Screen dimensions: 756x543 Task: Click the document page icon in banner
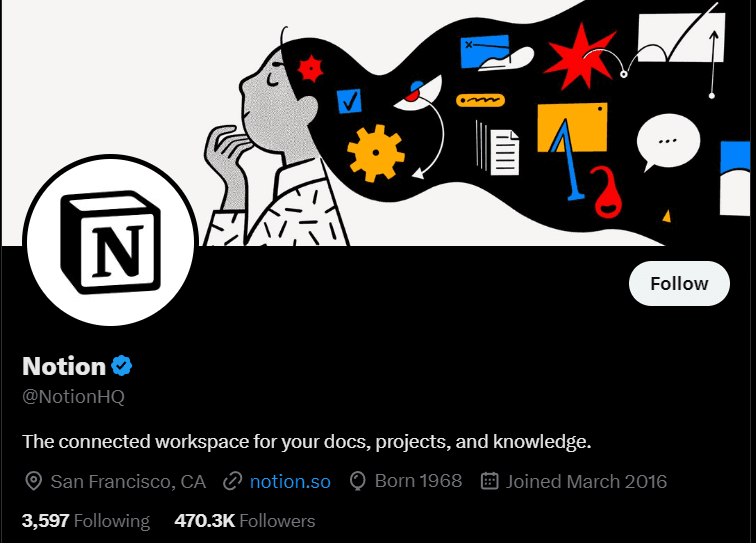click(x=504, y=152)
